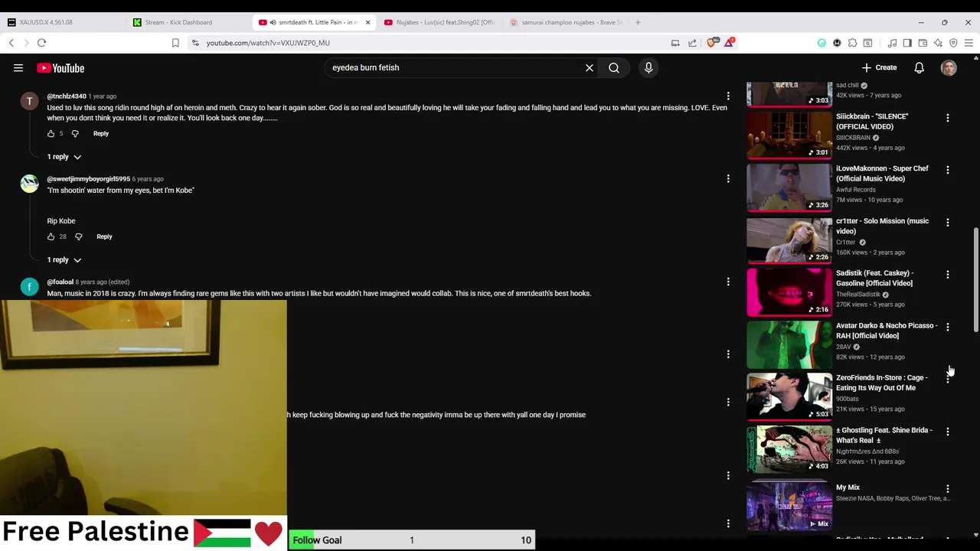Open the @sweetjimmyboyorgirl5995 avatar
980x551 pixels.
click(29, 184)
